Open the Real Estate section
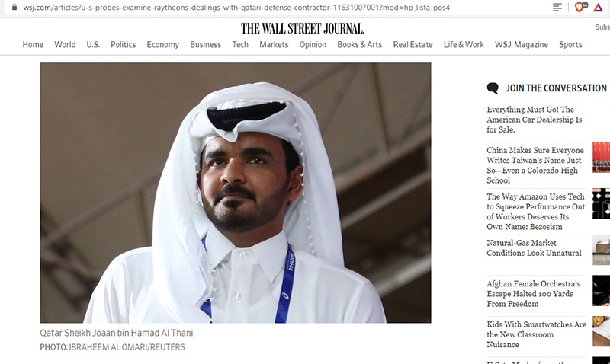 tap(413, 45)
